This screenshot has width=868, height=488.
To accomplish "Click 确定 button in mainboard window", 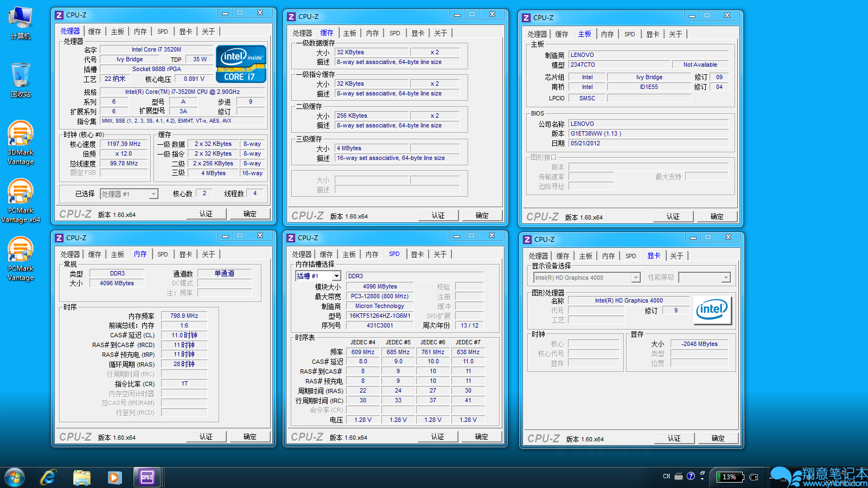I will tap(717, 216).
